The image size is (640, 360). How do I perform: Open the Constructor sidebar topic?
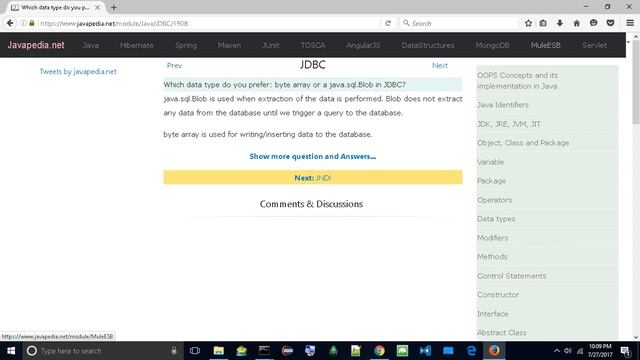click(x=498, y=295)
